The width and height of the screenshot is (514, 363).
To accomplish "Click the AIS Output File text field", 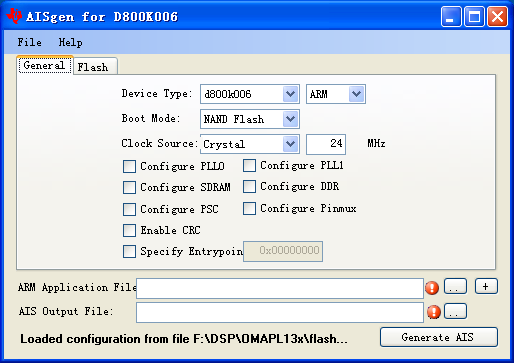I will [280, 312].
